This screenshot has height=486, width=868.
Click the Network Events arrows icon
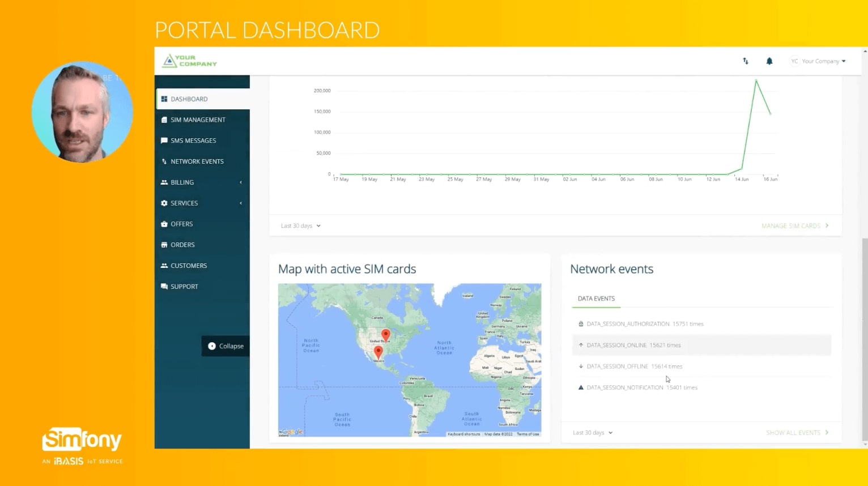pyautogui.click(x=164, y=161)
